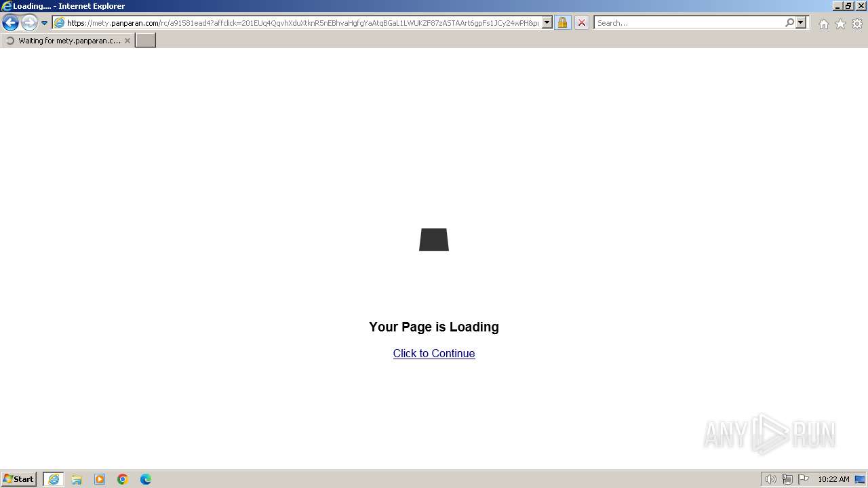Click Internet Explorer logo in title bar

[7, 6]
